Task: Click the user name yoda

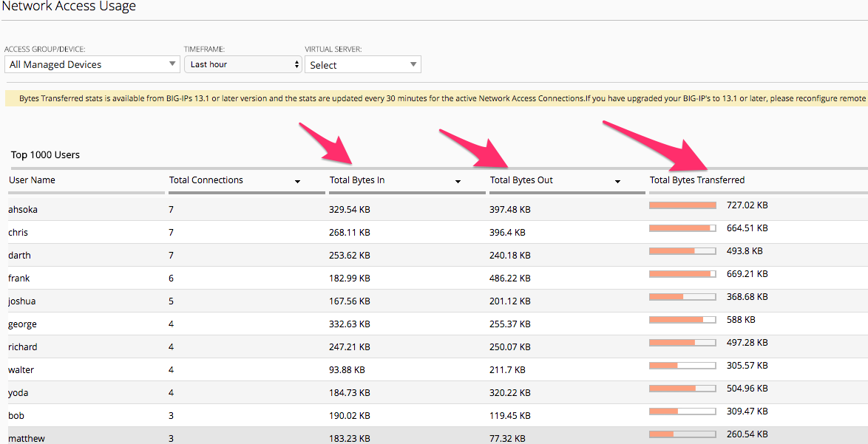Action: [18, 392]
